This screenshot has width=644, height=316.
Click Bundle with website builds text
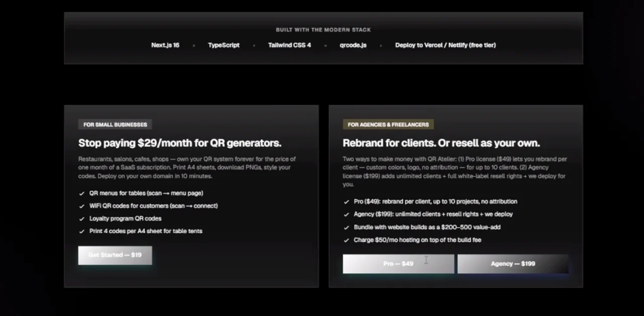click(x=427, y=227)
